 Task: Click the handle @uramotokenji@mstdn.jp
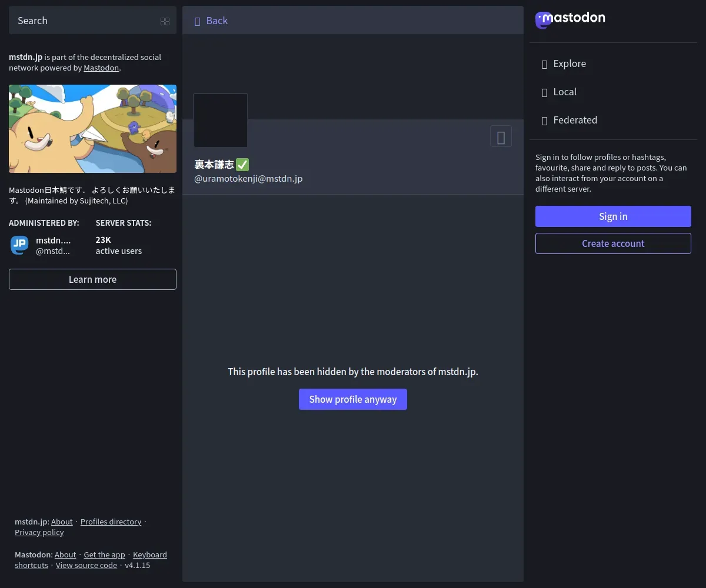pos(248,178)
